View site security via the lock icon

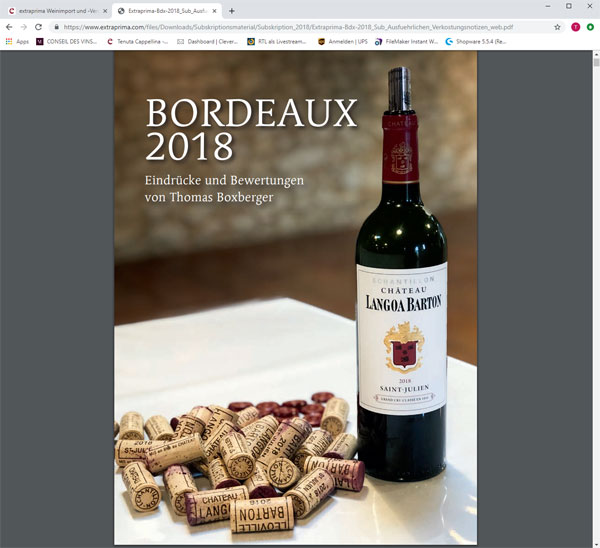click(57, 27)
